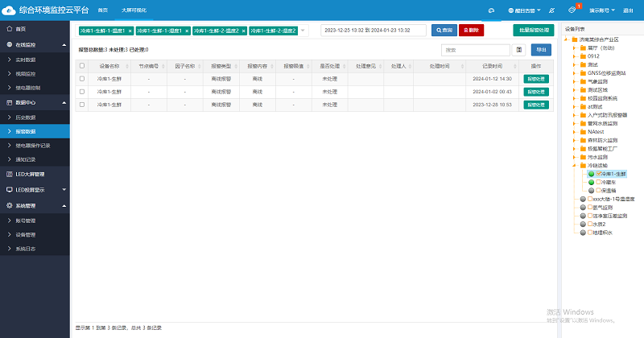Image resolution: width=644 pixels, height=338 pixels.
Task: Click the message bubble icon in header
Action: [491, 10]
